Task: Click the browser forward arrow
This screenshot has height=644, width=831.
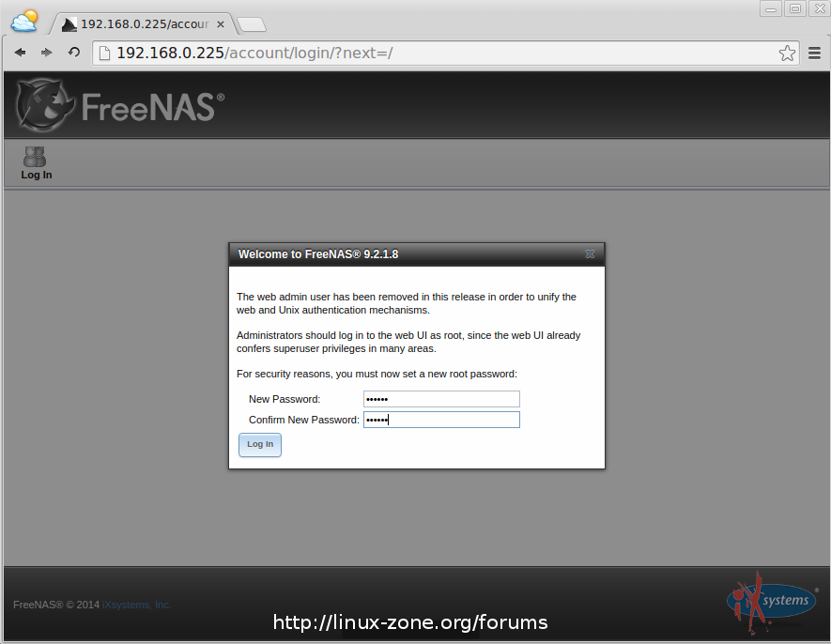Action: pos(47,53)
